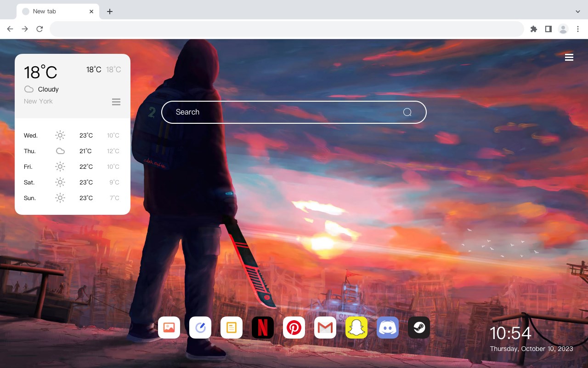This screenshot has width=588, height=368.
Task: Click the New York location label
Action: pos(38,101)
